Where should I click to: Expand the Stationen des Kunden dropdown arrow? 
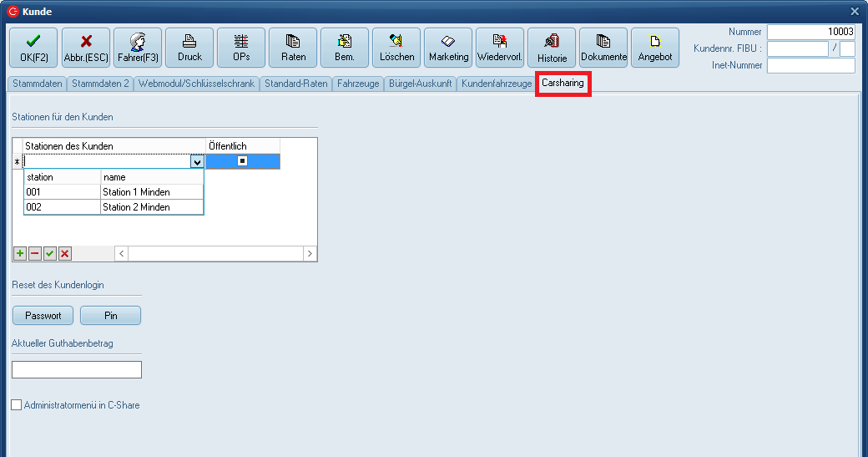[x=197, y=162]
